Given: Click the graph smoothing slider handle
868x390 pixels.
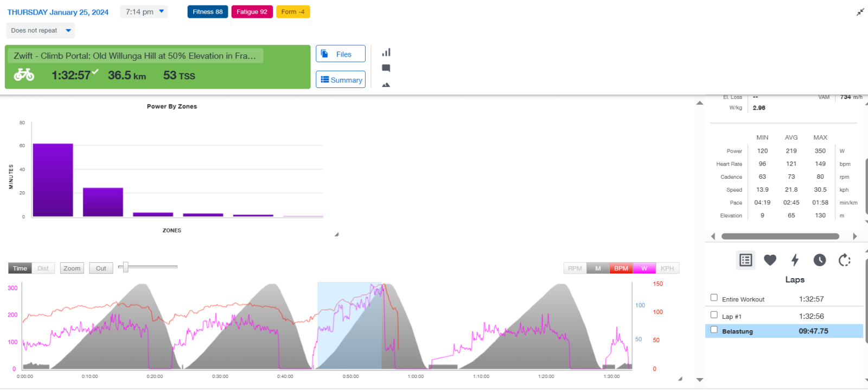Looking at the screenshot, I should coord(125,267).
